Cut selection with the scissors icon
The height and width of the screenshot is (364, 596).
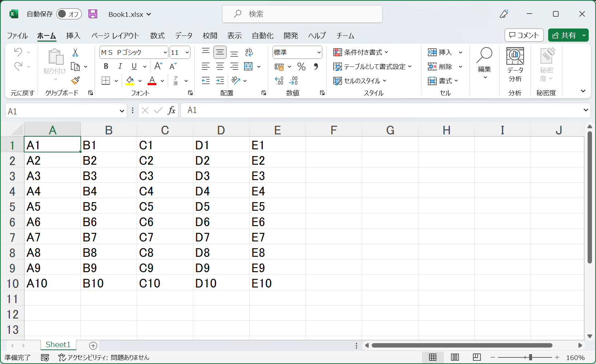[x=75, y=53]
